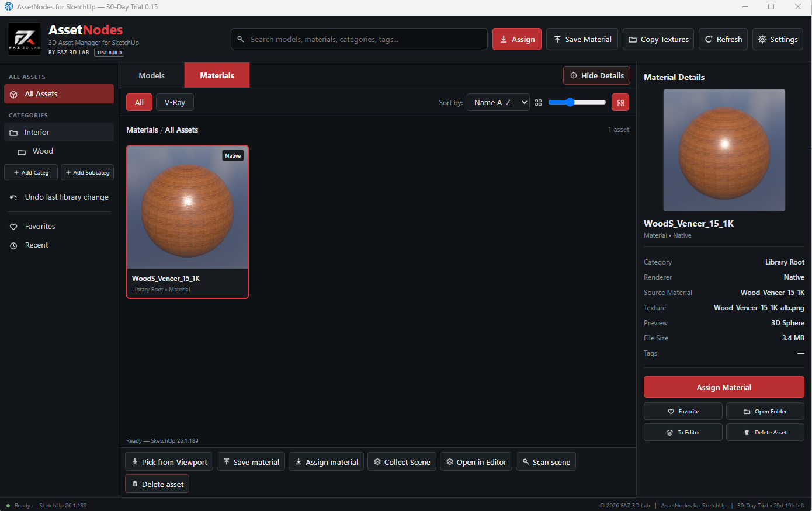Open Settings with the gear icon

pyautogui.click(x=778, y=39)
